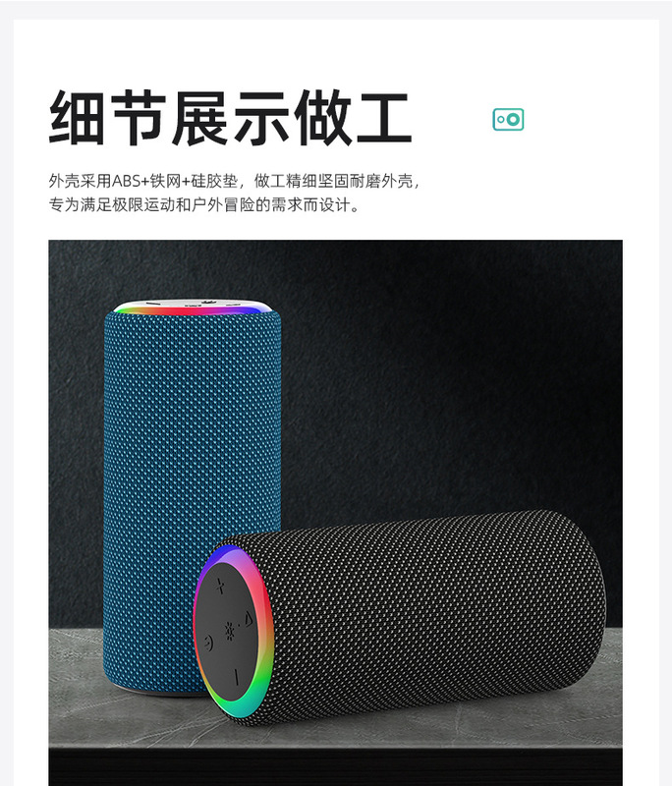Image resolution: width=672 pixels, height=786 pixels.
Task: Click the white blank area right of speaker icon
Action: (591, 119)
